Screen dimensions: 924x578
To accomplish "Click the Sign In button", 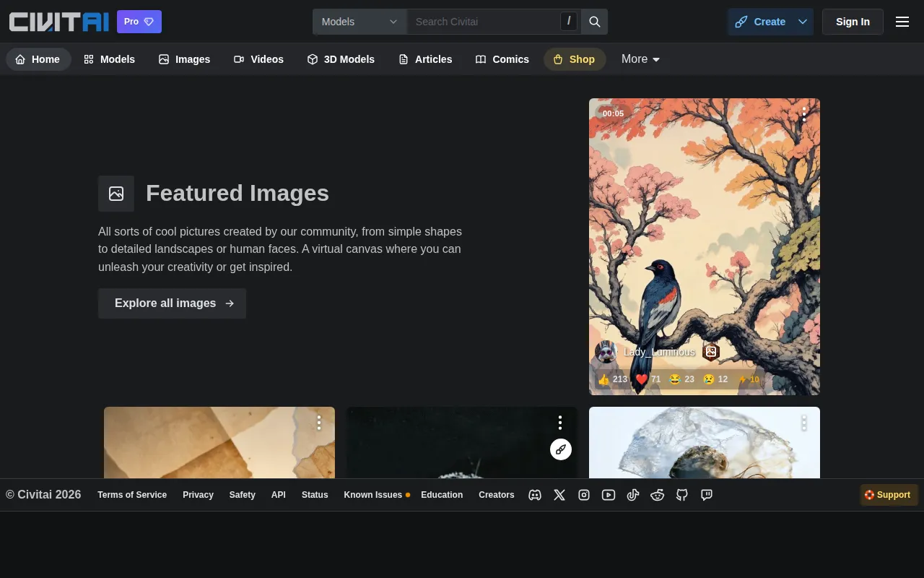I will 853,22.
